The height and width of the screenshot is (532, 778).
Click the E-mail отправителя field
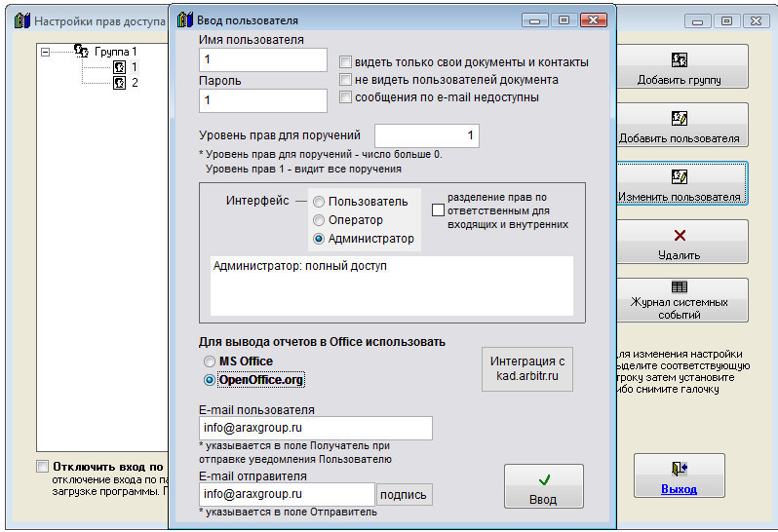coord(287,494)
